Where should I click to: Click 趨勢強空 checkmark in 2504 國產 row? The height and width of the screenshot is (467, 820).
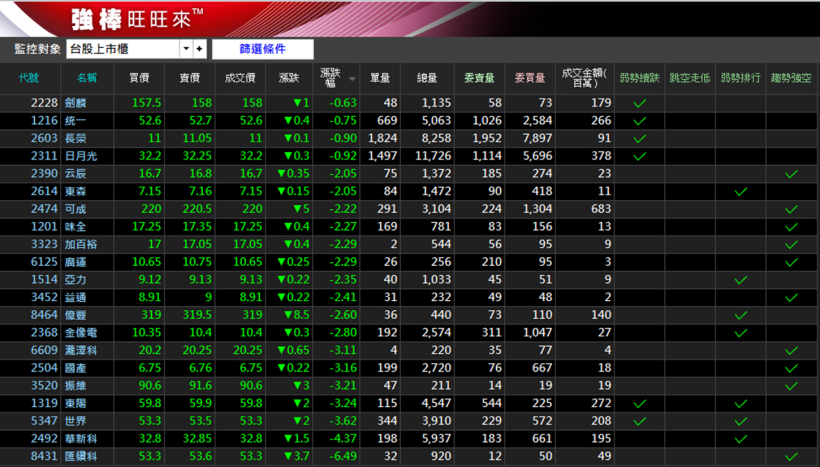(x=791, y=369)
